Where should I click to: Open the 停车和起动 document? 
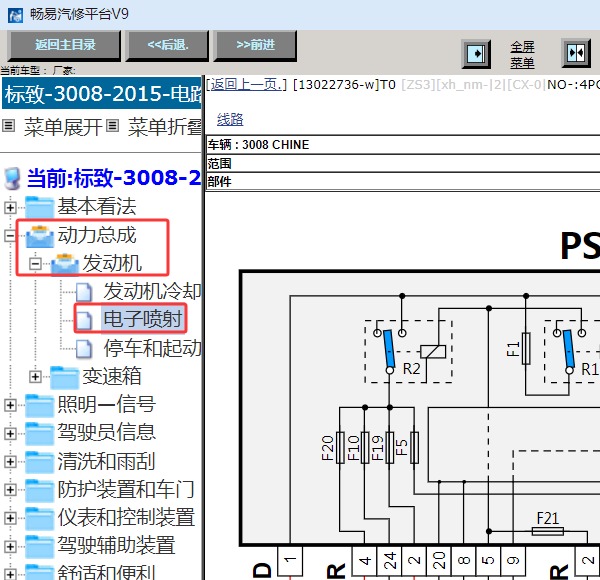152,348
